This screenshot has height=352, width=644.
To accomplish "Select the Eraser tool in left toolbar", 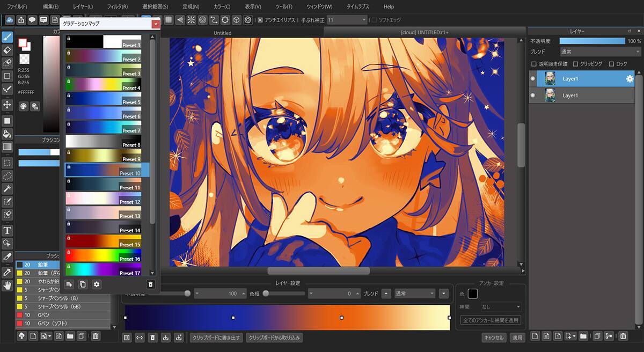I will pos(8,50).
